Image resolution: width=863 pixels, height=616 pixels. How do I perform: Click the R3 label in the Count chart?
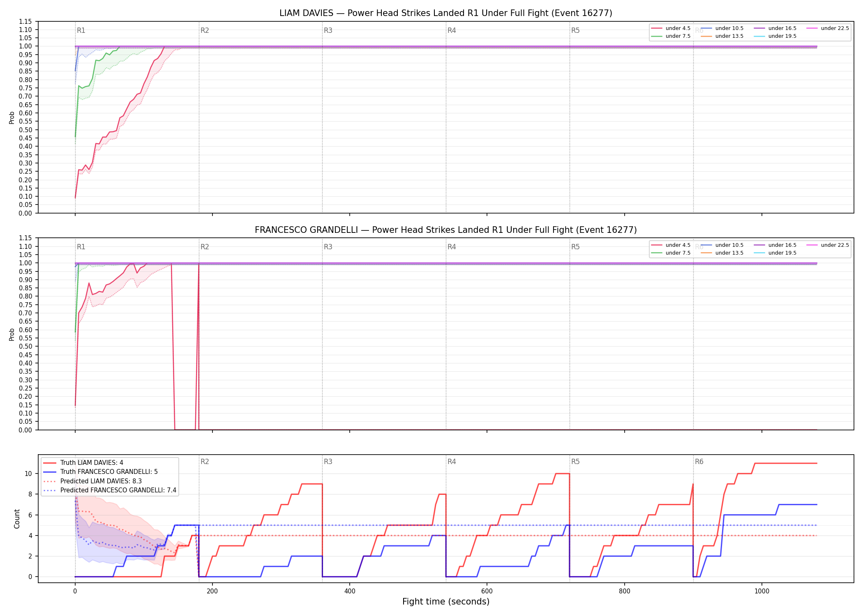click(328, 462)
